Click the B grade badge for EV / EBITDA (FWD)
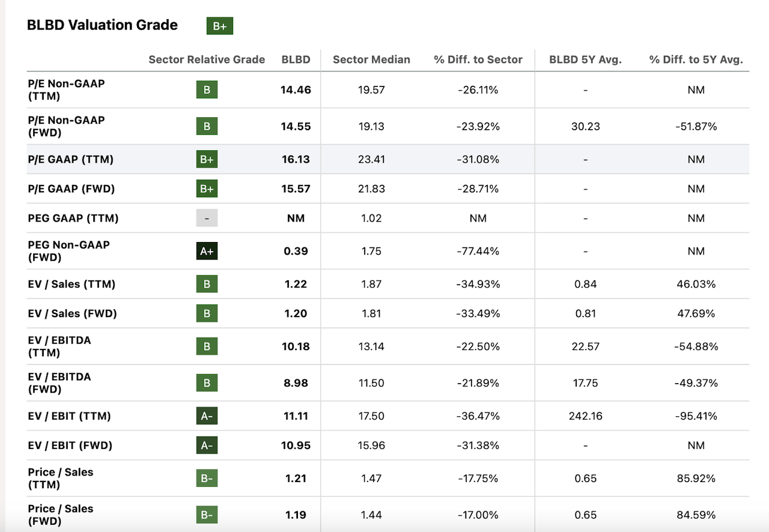The image size is (769, 532). coord(207,383)
